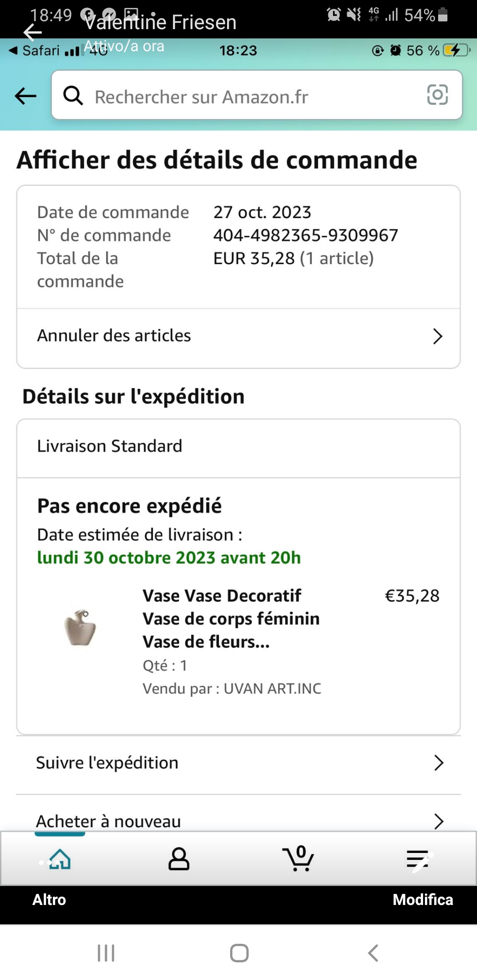Open the hamburger menu icon
Image resolution: width=477 pixels, height=980 pixels.
point(418,859)
